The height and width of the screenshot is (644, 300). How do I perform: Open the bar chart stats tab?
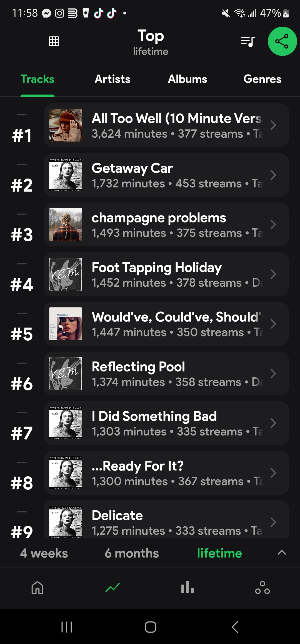(x=187, y=588)
